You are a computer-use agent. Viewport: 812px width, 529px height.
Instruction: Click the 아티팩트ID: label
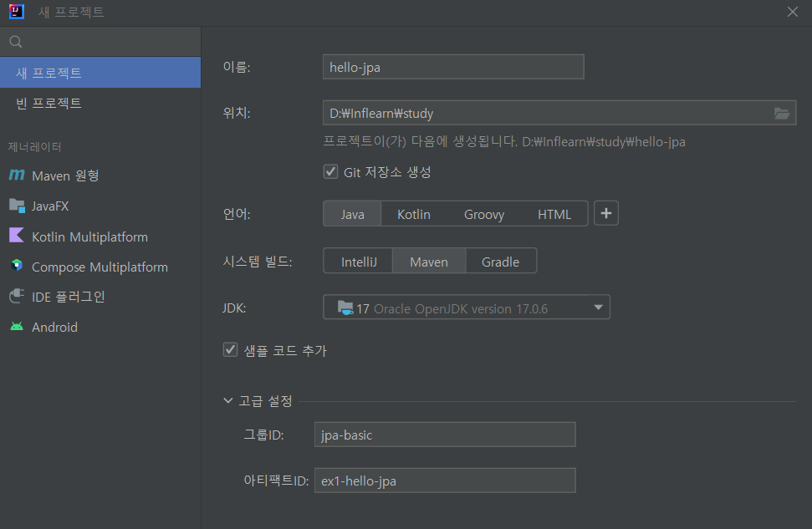(276, 481)
